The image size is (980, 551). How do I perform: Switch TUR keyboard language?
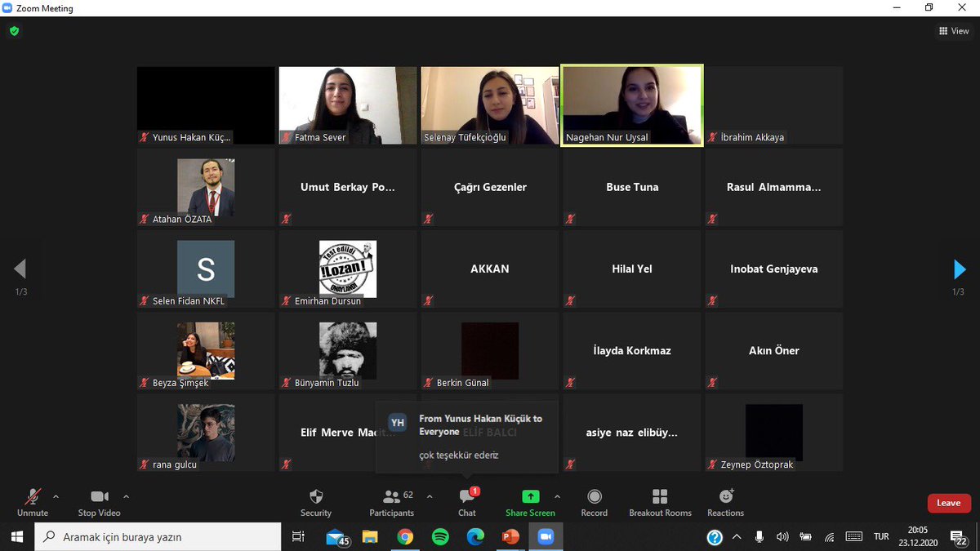(881, 537)
